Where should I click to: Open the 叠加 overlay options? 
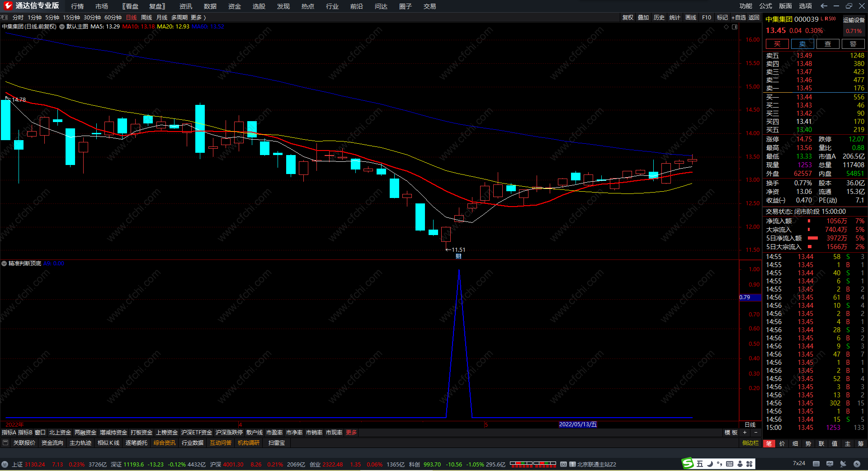coord(643,18)
